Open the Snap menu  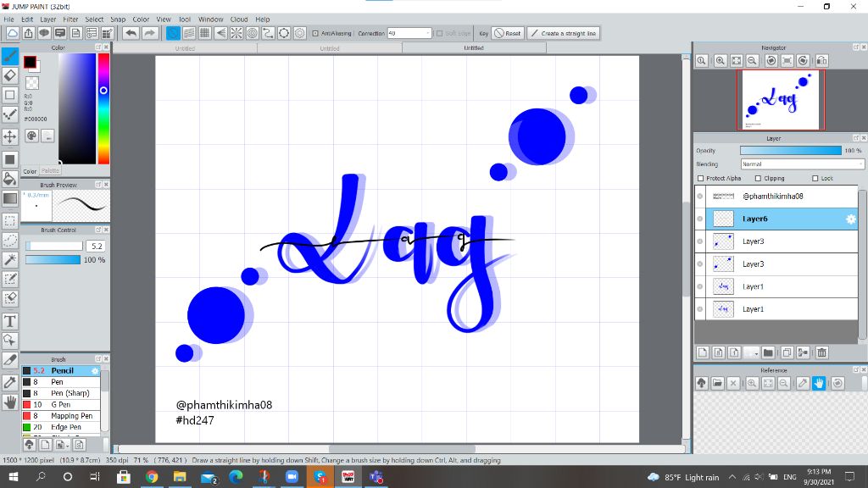tap(118, 19)
